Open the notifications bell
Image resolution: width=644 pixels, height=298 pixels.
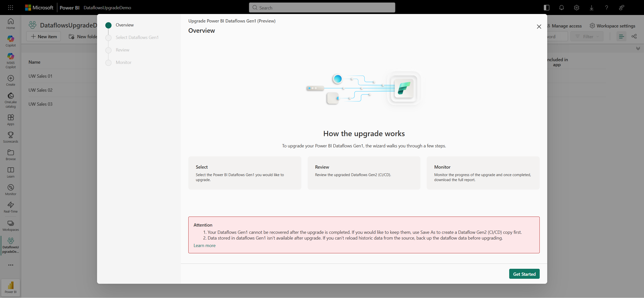pos(561,7)
